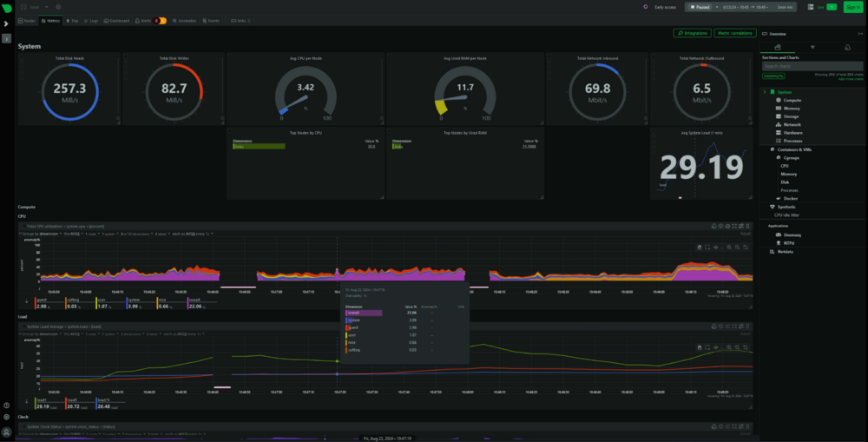The height and width of the screenshot is (442, 868).
Task: Open the Alerts tab
Action: click(x=143, y=21)
